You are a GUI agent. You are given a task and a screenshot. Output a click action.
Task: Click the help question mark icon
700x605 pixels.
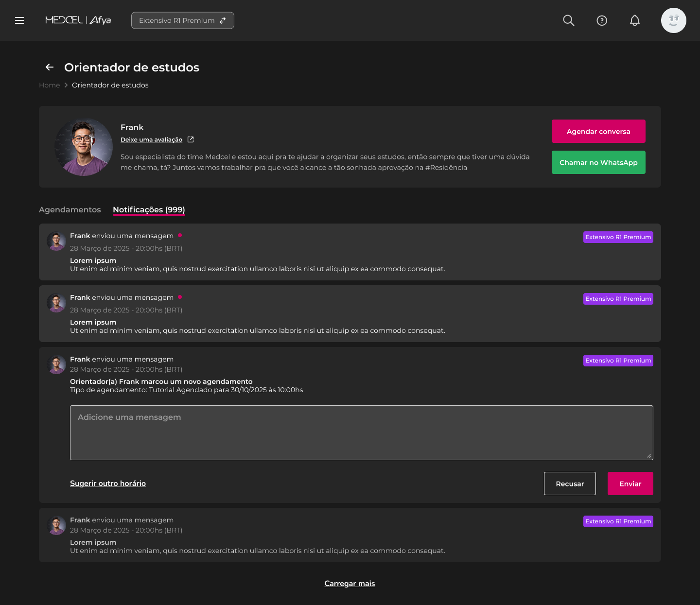point(602,20)
